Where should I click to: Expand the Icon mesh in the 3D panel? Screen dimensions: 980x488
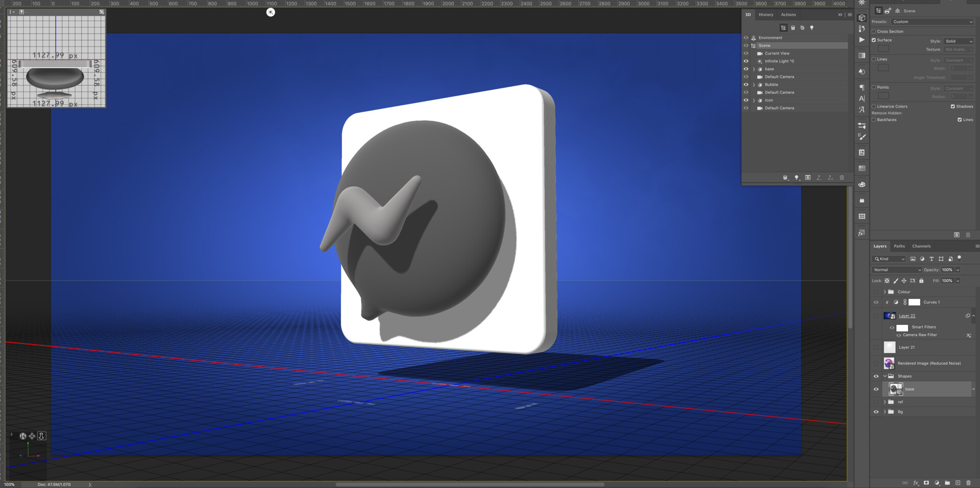[753, 100]
